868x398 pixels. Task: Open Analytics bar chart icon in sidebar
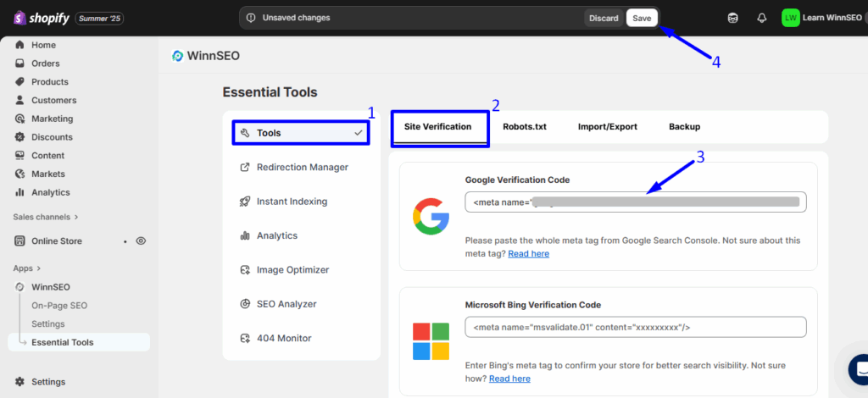[x=20, y=192]
